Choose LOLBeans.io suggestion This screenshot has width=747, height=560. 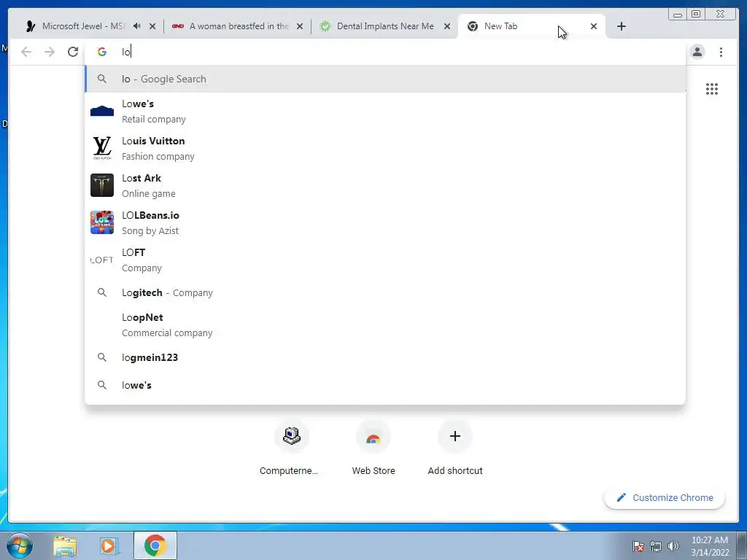[x=385, y=222]
